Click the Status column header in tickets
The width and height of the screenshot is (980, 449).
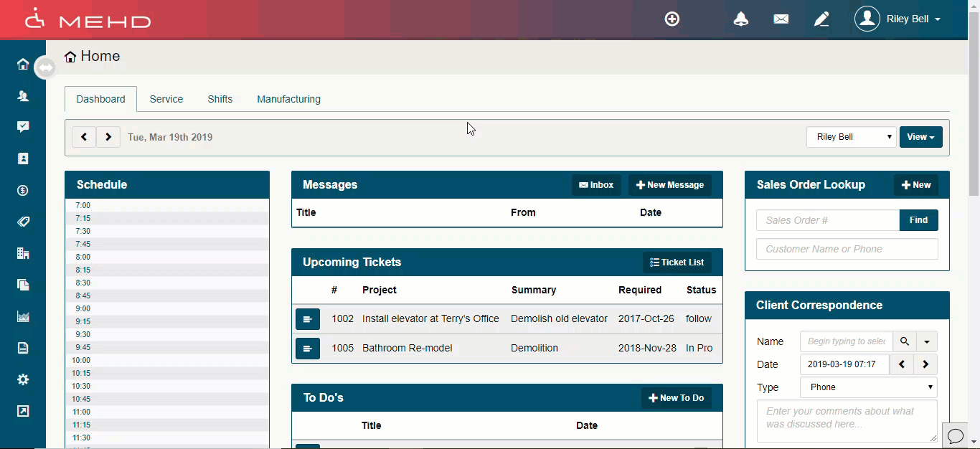[x=701, y=290]
